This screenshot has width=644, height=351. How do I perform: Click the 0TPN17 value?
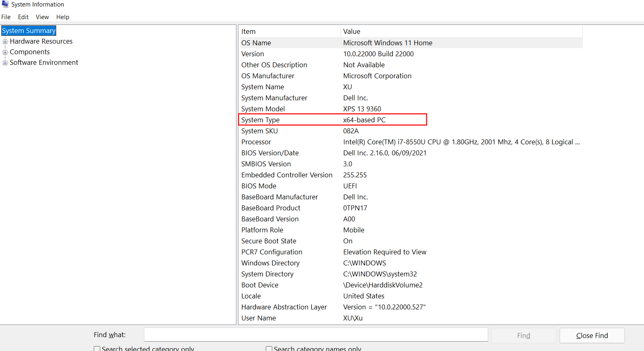pos(355,208)
